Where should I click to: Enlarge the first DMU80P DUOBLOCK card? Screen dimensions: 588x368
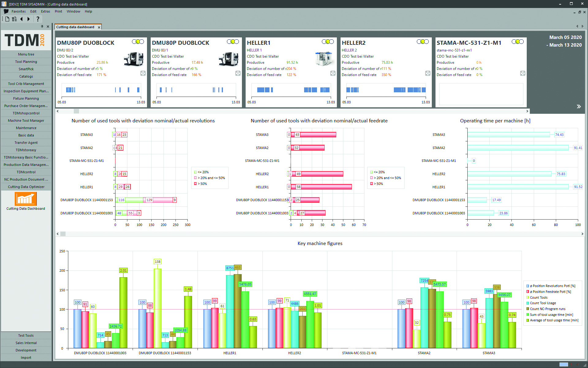(143, 73)
